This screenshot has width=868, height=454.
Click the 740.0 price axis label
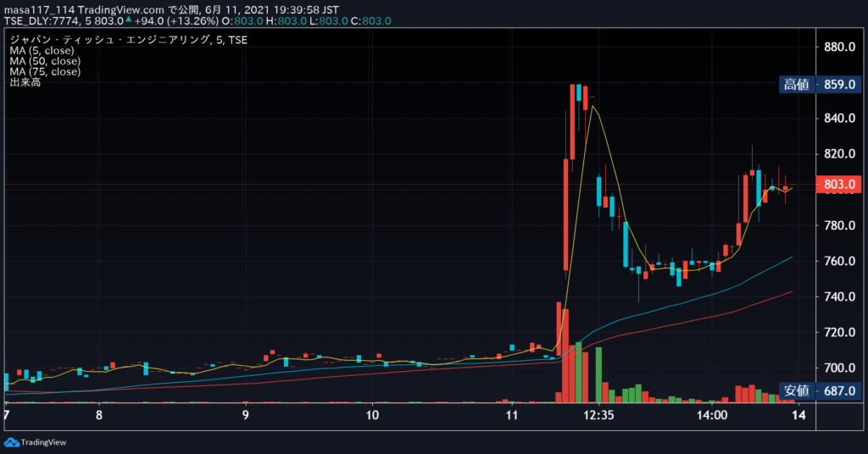[x=839, y=296]
